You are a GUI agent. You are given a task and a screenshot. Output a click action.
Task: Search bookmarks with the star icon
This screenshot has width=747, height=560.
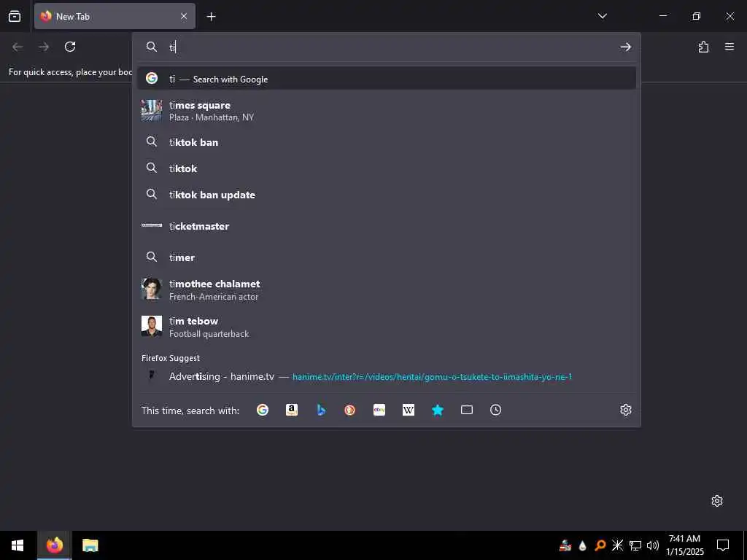click(438, 410)
